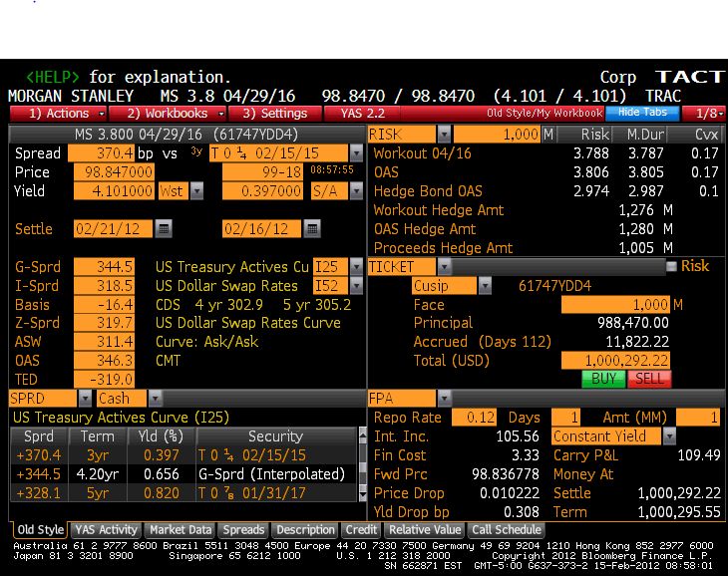This screenshot has height=576, width=728.
Task: Select the Old Style tab
Action: click(40, 529)
